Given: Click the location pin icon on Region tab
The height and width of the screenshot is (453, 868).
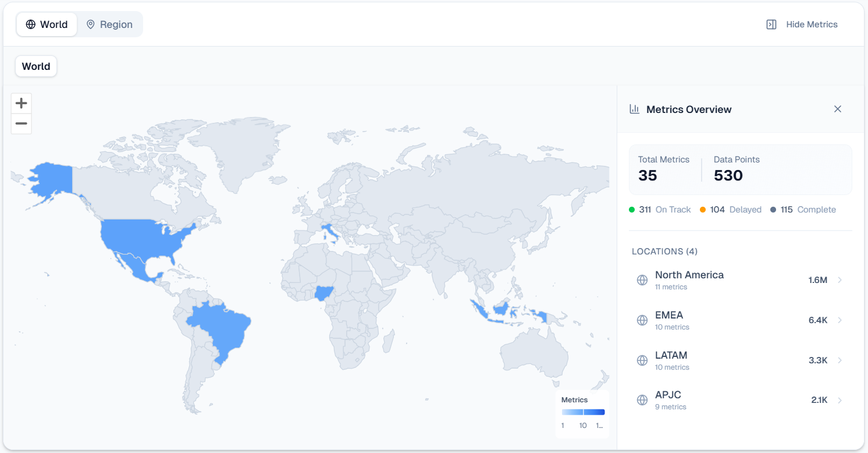Looking at the screenshot, I should (x=90, y=24).
